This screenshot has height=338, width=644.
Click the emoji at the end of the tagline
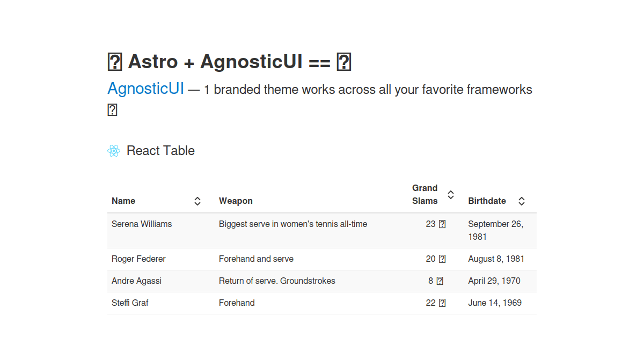[x=112, y=109]
